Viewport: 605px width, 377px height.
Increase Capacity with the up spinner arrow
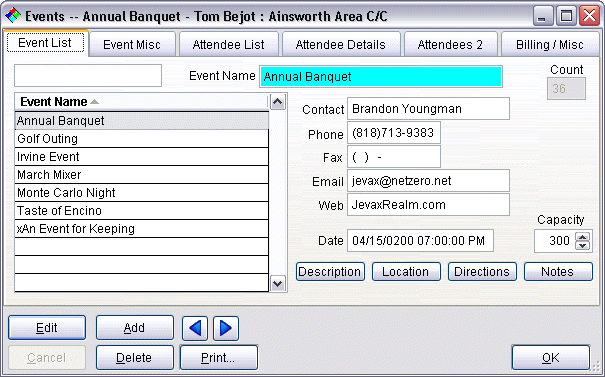(x=583, y=237)
